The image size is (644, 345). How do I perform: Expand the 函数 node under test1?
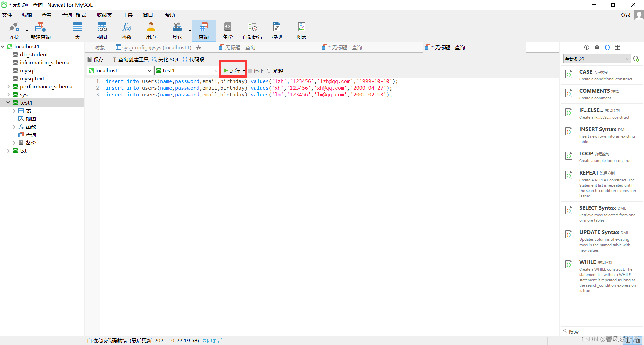(x=14, y=127)
